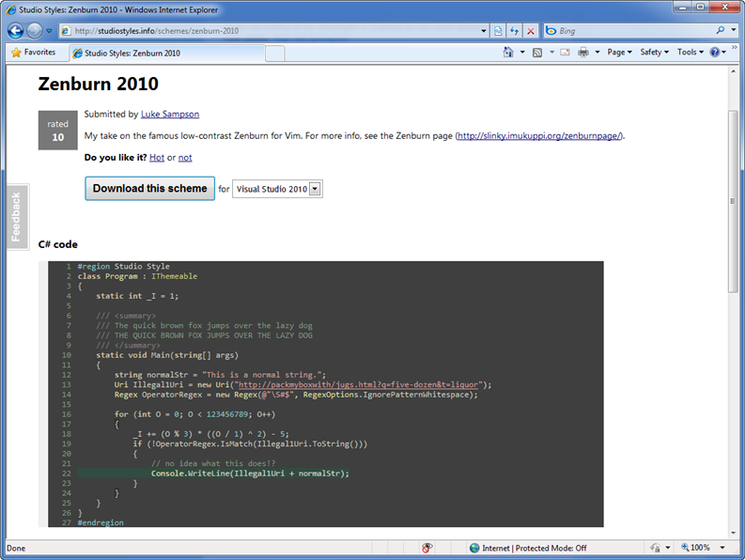Screen dimensions: 745x560
Task: Click the rated 10 badge
Action: click(58, 131)
